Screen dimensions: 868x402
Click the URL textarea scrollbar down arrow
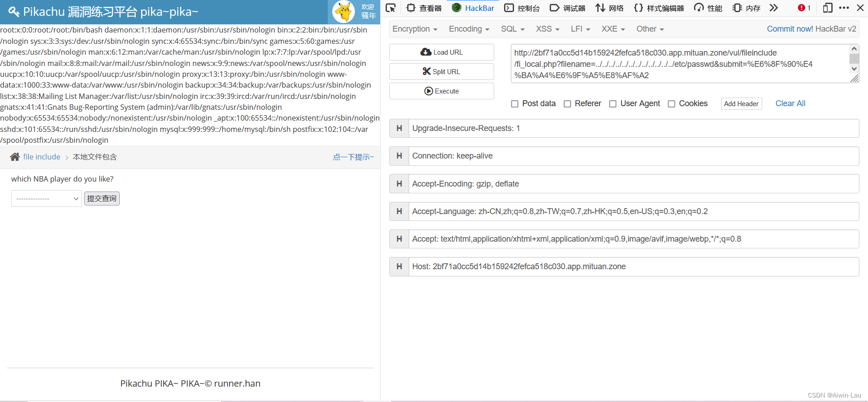point(854,69)
